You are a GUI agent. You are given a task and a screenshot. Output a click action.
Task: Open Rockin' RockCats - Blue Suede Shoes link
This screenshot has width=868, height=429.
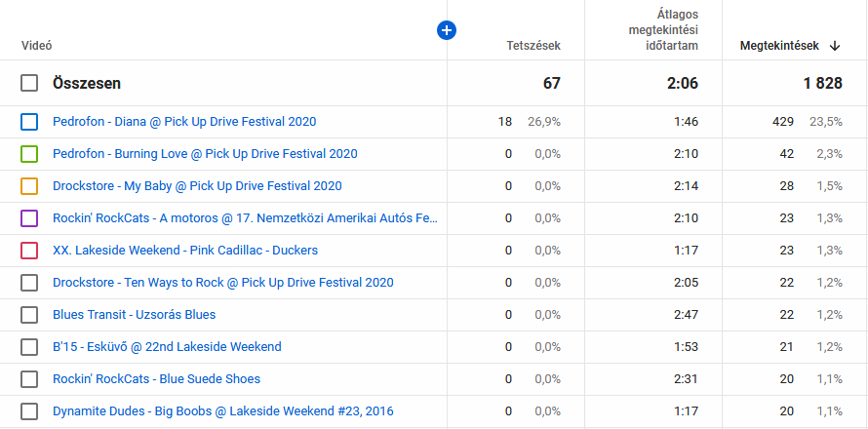[x=156, y=379]
